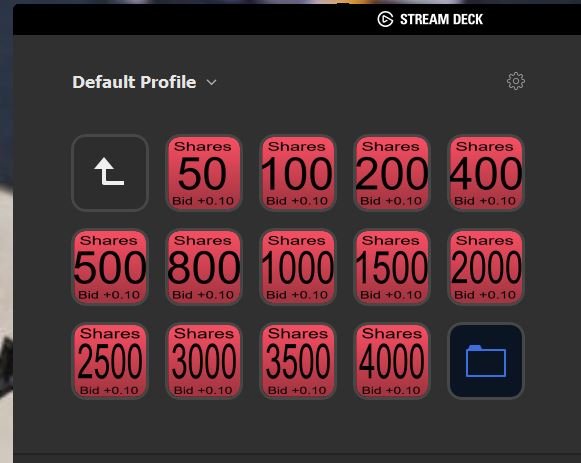Click the Stream Deck title text
Screen dimensions: 581x463
(441, 19)
